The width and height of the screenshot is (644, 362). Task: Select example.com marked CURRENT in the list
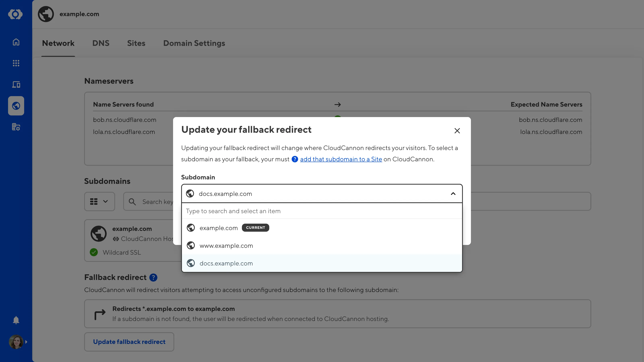coord(219,228)
